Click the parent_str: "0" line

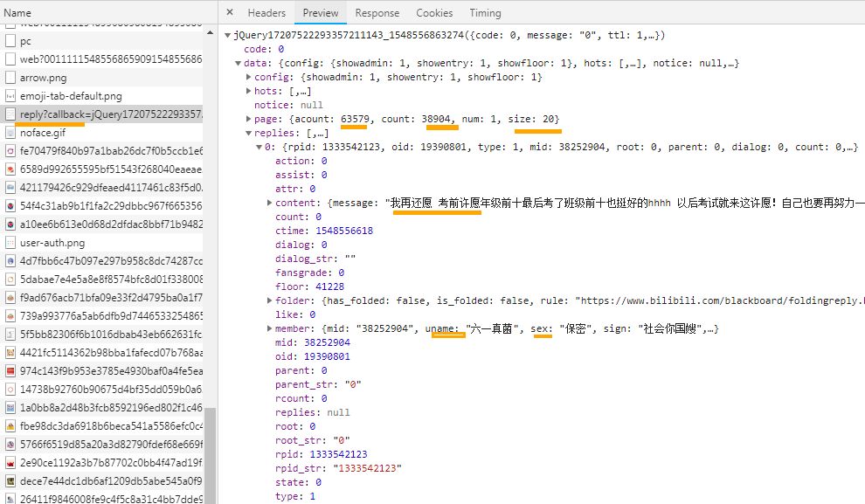(318, 384)
